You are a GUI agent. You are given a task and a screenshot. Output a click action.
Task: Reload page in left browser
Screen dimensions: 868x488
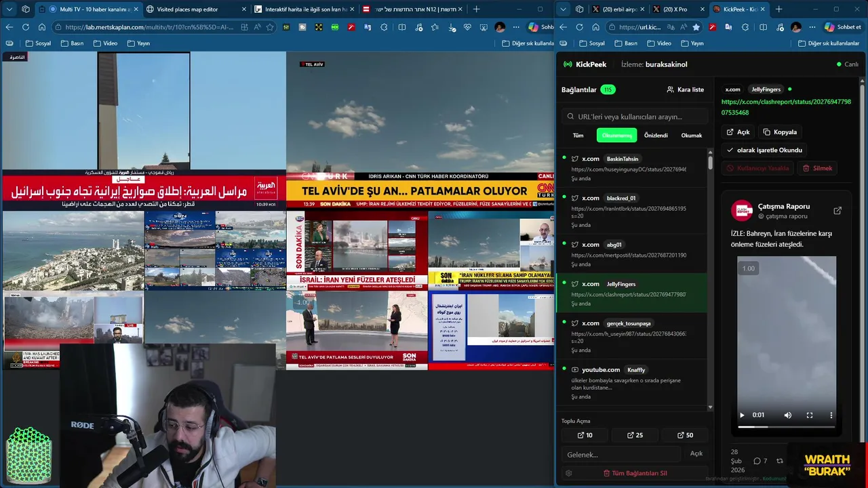25,27
